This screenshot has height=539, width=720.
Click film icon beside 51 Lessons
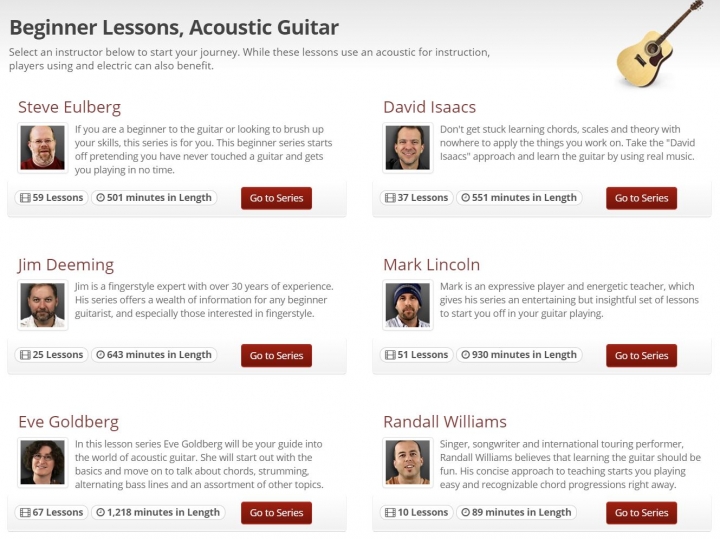pos(390,355)
